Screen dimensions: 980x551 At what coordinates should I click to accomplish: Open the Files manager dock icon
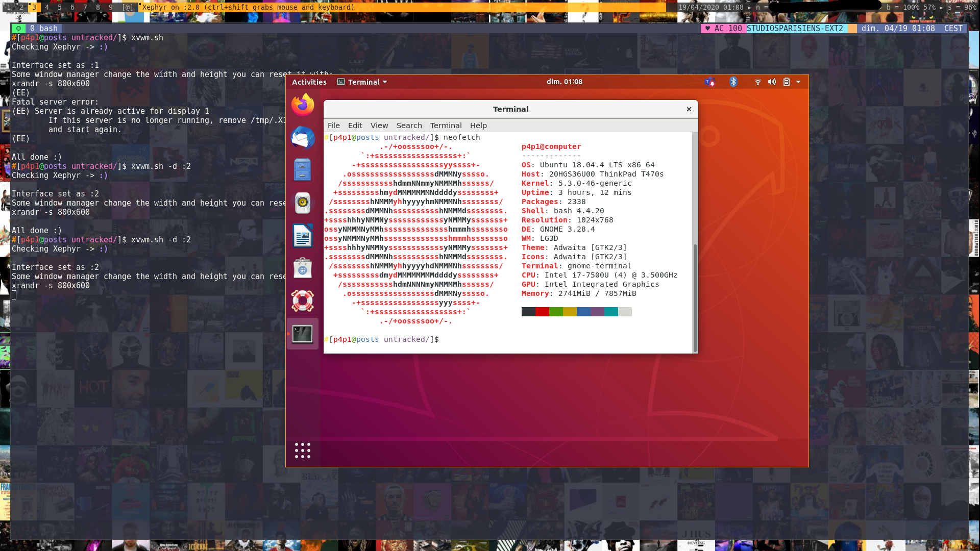tap(303, 170)
